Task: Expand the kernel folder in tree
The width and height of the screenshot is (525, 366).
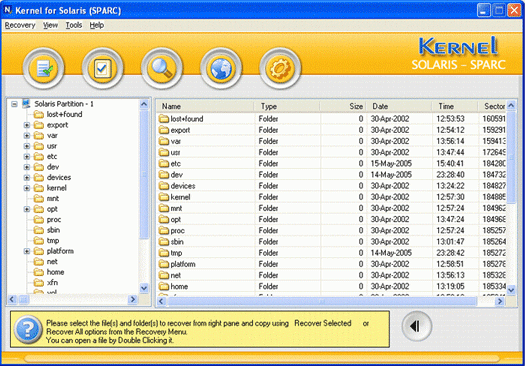Action: pyautogui.click(x=27, y=188)
